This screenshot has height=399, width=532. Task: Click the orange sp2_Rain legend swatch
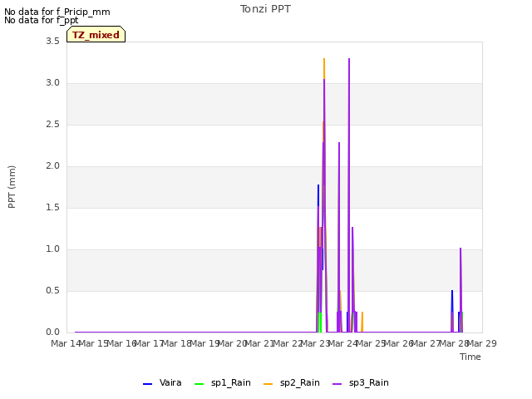(268, 384)
